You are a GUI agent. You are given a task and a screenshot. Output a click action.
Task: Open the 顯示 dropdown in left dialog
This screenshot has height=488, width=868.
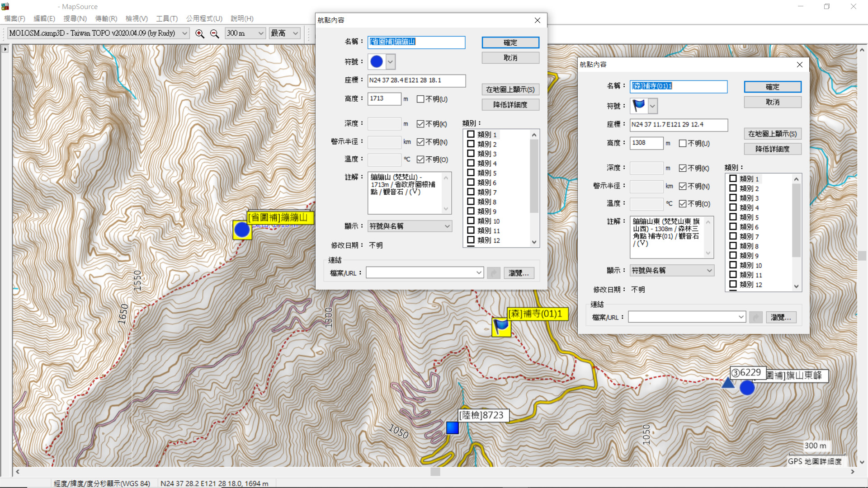(409, 226)
